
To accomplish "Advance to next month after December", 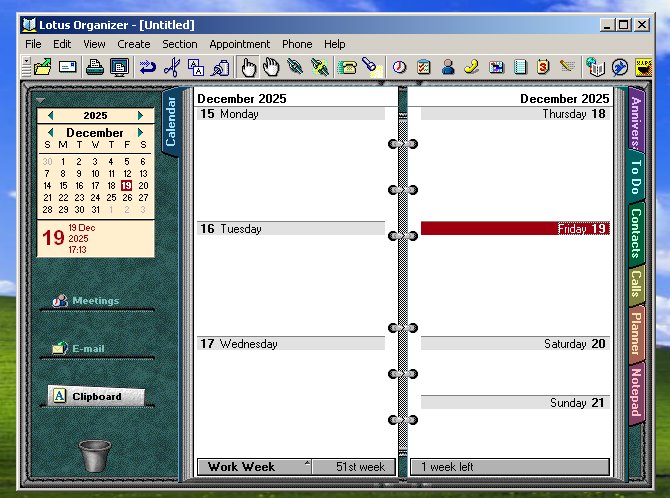I will click(140, 133).
